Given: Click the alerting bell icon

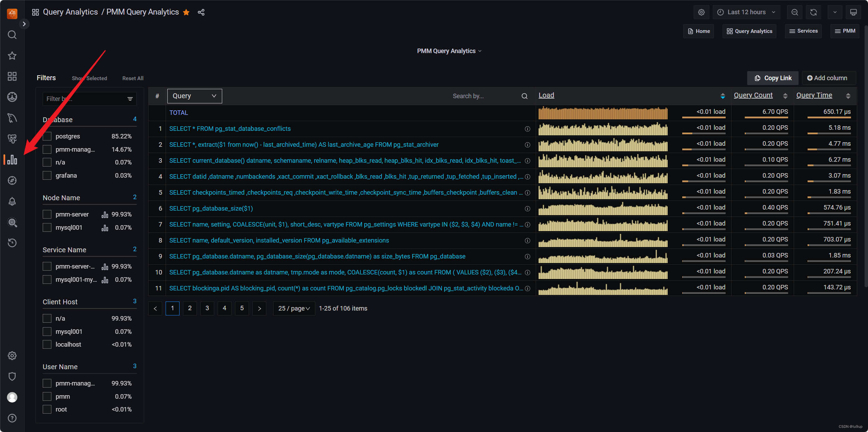Looking at the screenshot, I should click(12, 201).
